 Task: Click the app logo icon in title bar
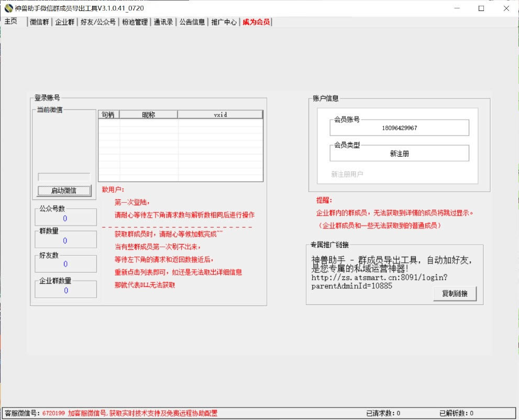(x=8, y=8)
